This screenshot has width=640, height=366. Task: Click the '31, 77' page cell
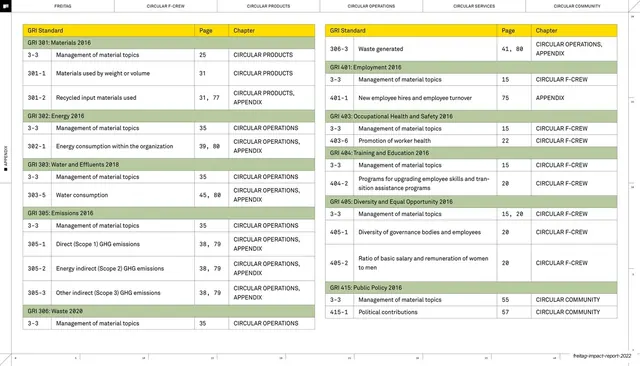tap(211, 98)
